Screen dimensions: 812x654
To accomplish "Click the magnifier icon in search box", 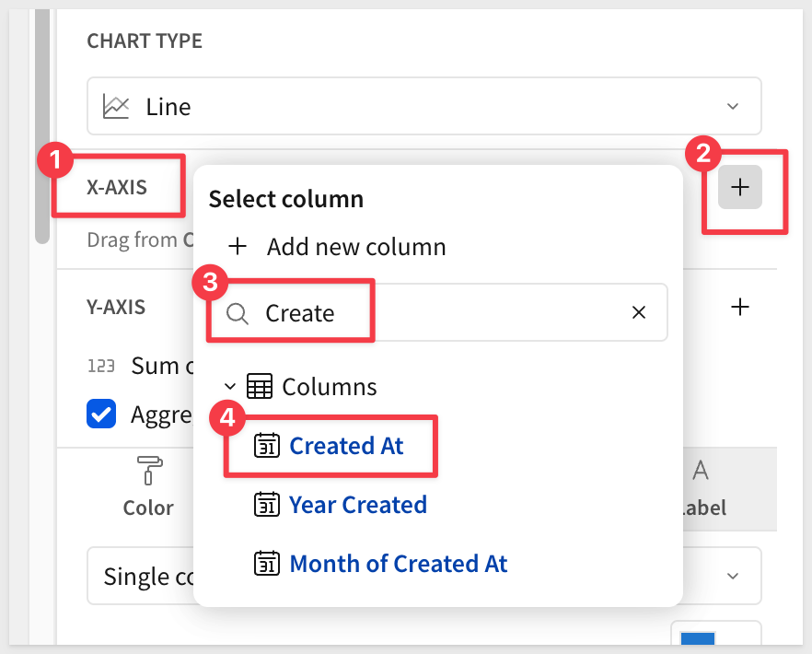I will (238, 313).
